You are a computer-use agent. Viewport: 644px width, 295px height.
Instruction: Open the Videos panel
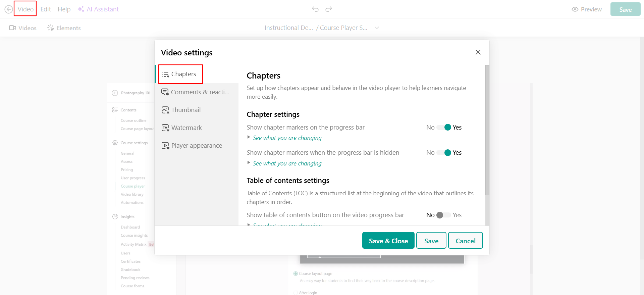(23, 28)
